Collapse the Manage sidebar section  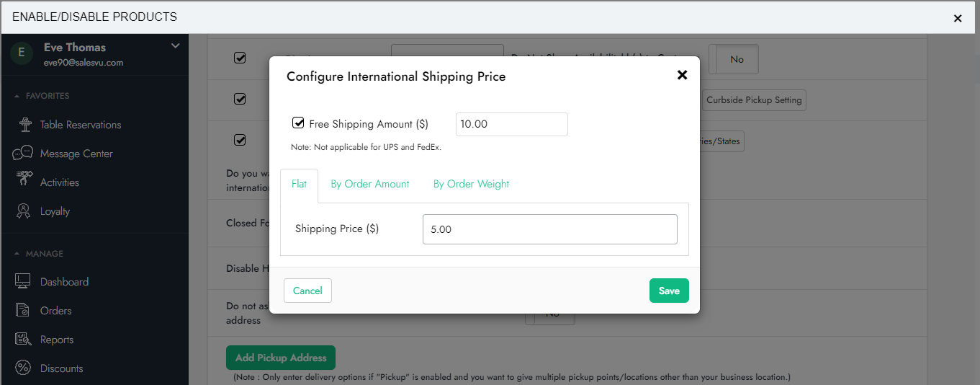(x=17, y=254)
